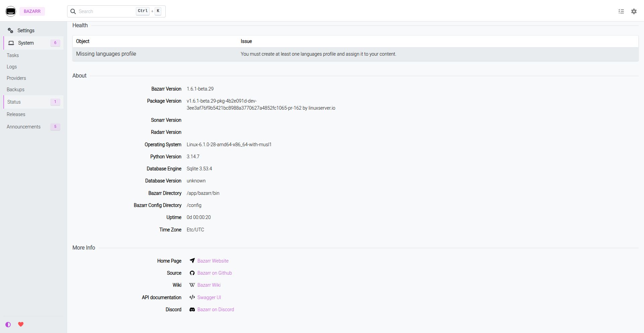This screenshot has height=333, width=644.
Task: Open the Bazarr Wiki link
Action: click(x=209, y=285)
